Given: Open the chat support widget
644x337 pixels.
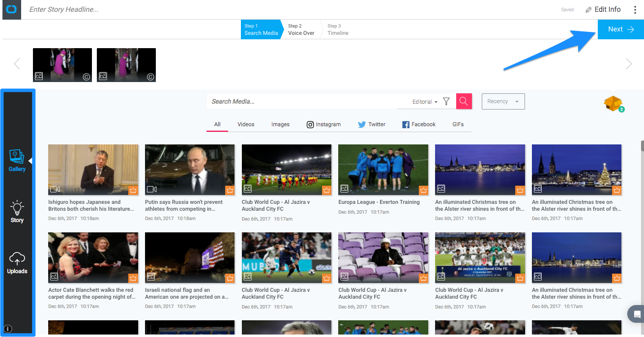Looking at the screenshot, I should point(637,314).
